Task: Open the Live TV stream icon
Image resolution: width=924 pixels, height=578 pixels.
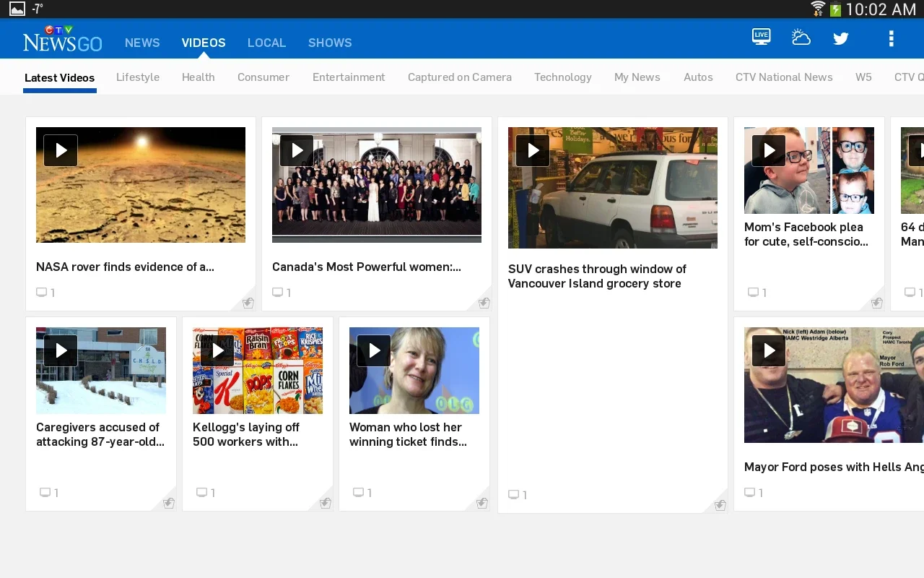Action: pyautogui.click(x=761, y=37)
